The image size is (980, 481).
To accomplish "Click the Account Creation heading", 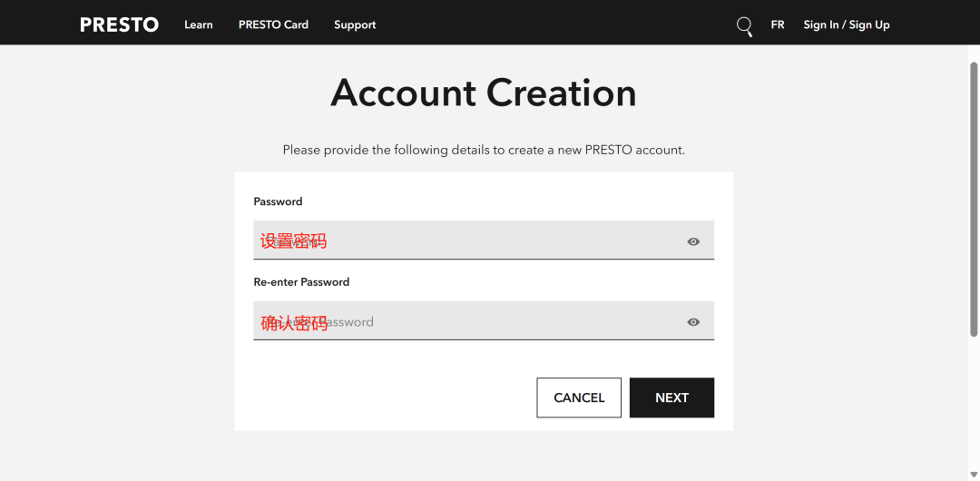I will [483, 93].
